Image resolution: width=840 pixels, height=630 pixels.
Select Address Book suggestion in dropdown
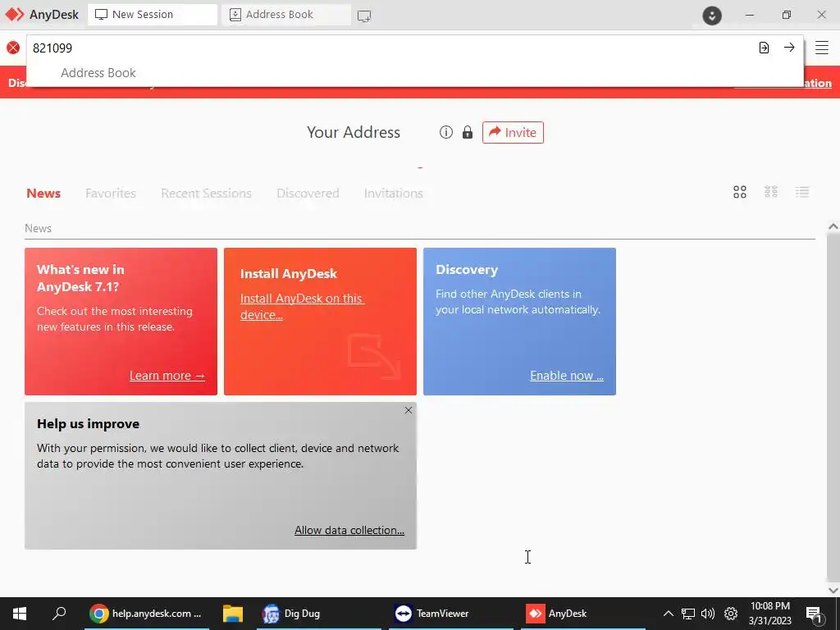click(98, 73)
